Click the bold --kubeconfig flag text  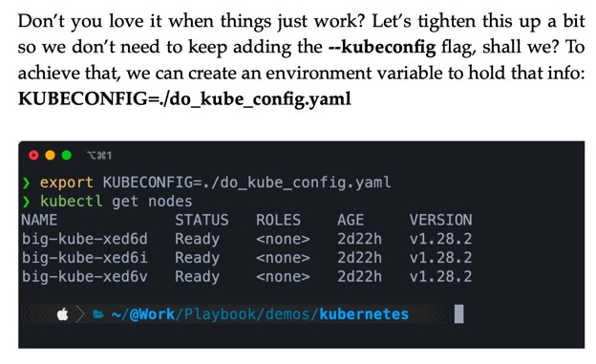[382, 47]
